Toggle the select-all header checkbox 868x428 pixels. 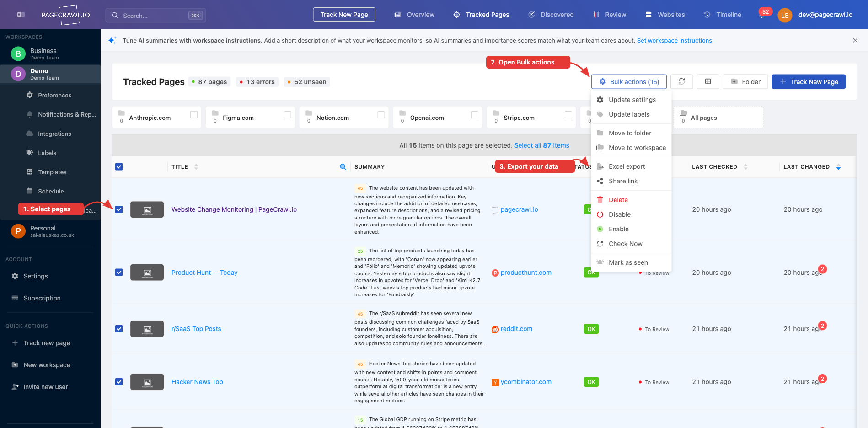tap(119, 167)
